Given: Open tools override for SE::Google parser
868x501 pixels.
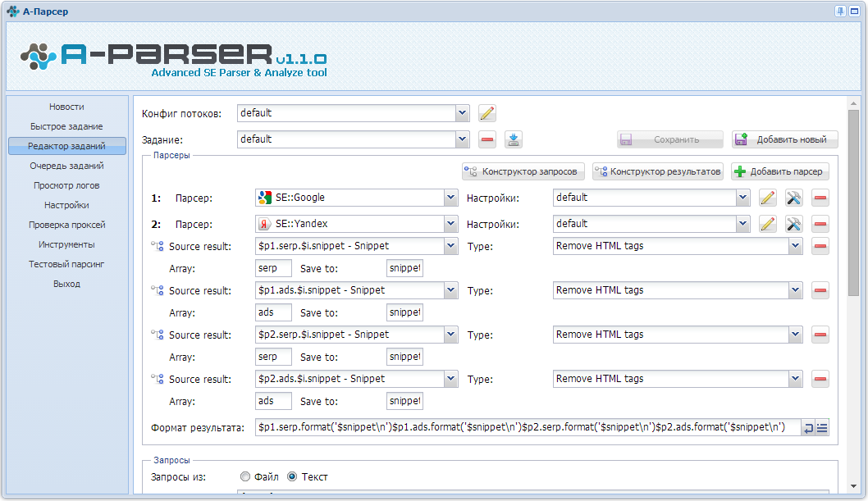Looking at the screenshot, I should pos(794,198).
